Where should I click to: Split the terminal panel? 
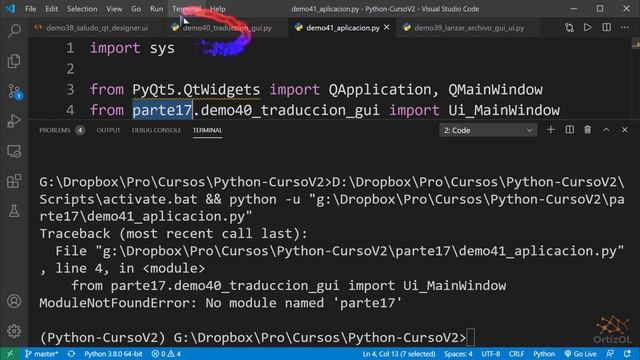[x=569, y=130]
